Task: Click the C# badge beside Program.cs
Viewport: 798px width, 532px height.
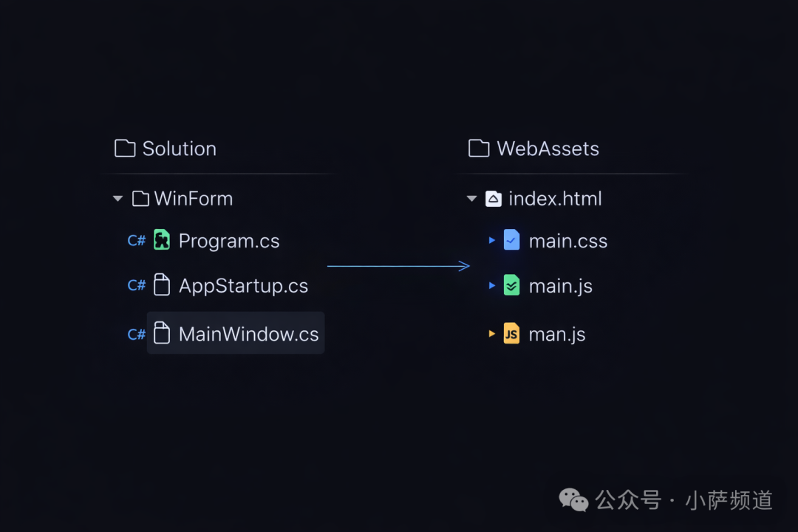Action: [136, 241]
